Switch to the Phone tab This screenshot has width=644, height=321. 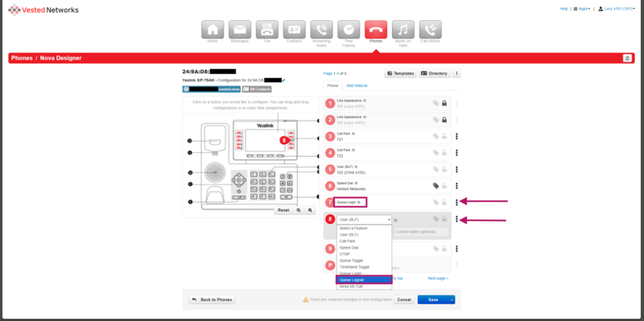click(x=332, y=85)
